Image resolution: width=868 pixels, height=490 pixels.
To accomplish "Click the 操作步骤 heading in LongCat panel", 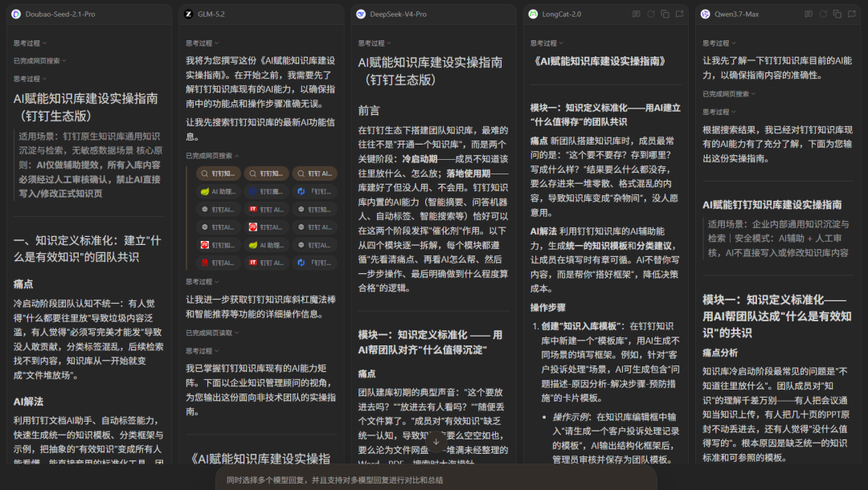I will pyautogui.click(x=547, y=308).
